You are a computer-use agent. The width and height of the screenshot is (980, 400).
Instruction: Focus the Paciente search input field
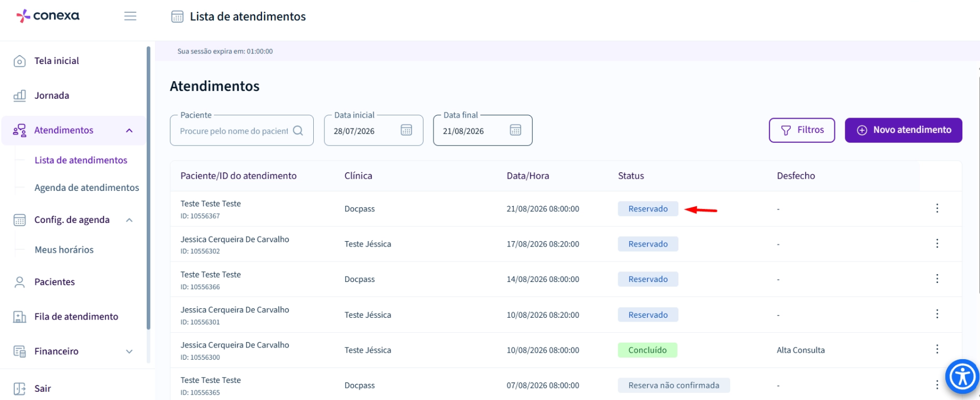coord(234,131)
